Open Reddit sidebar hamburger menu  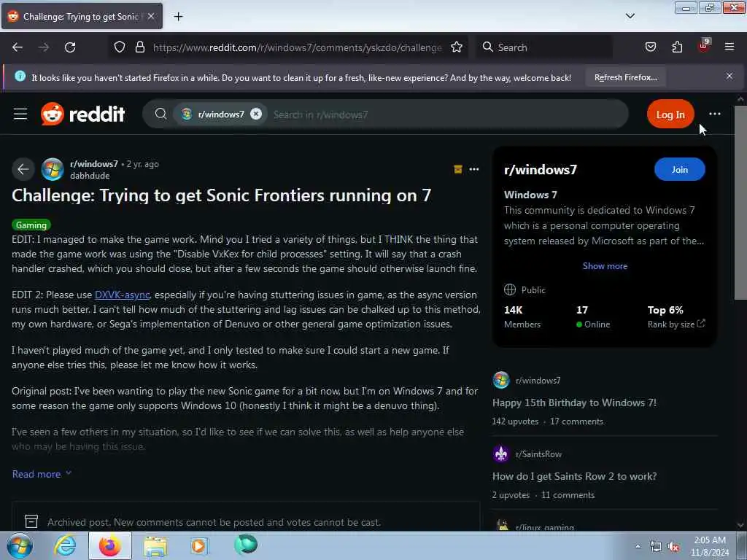[20, 114]
